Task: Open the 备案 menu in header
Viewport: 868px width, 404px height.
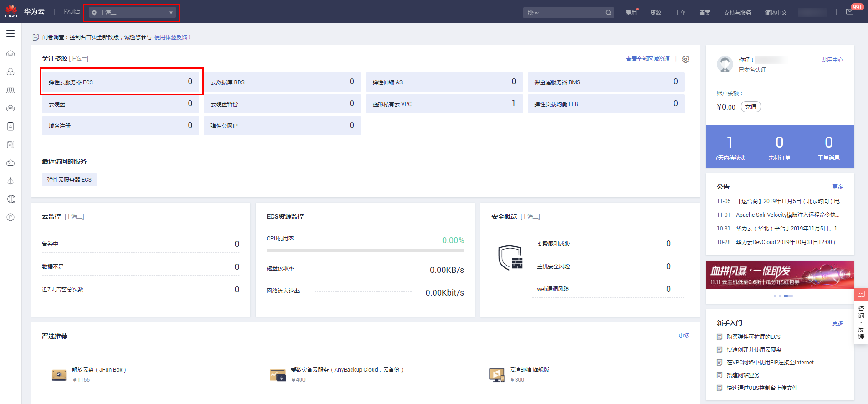Action: pyautogui.click(x=705, y=13)
